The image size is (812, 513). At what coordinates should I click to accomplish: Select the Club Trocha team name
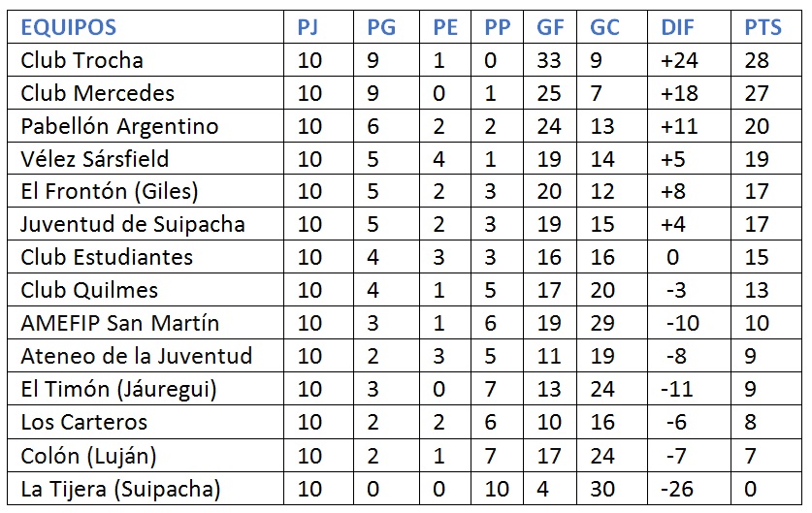[81, 60]
